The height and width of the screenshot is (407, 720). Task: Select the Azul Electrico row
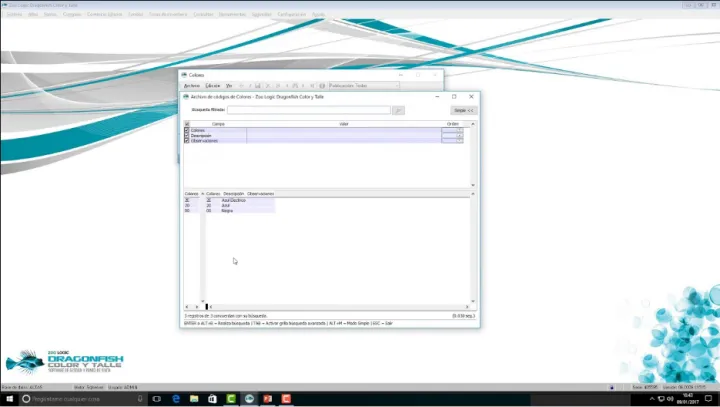230,200
